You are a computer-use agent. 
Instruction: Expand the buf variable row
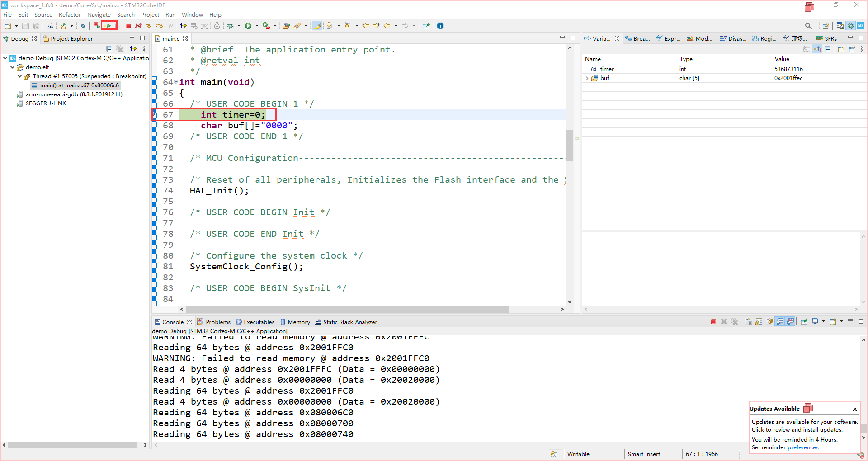click(x=587, y=78)
